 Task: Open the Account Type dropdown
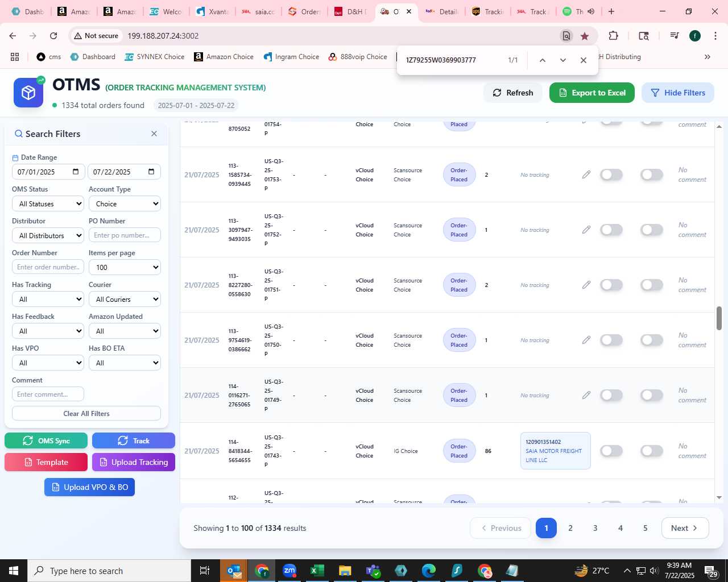[x=125, y=203]
